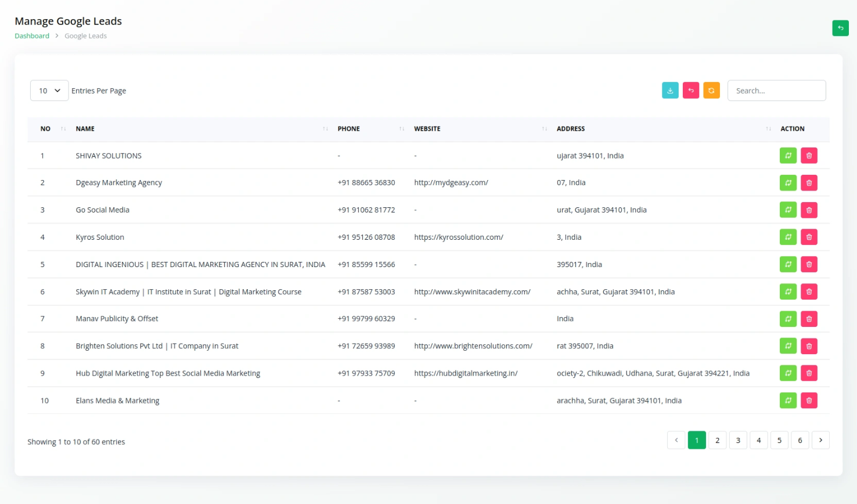Open the Entries Per Page dropdown
Screen dimensions: 857x504
(x=49, y=91)
